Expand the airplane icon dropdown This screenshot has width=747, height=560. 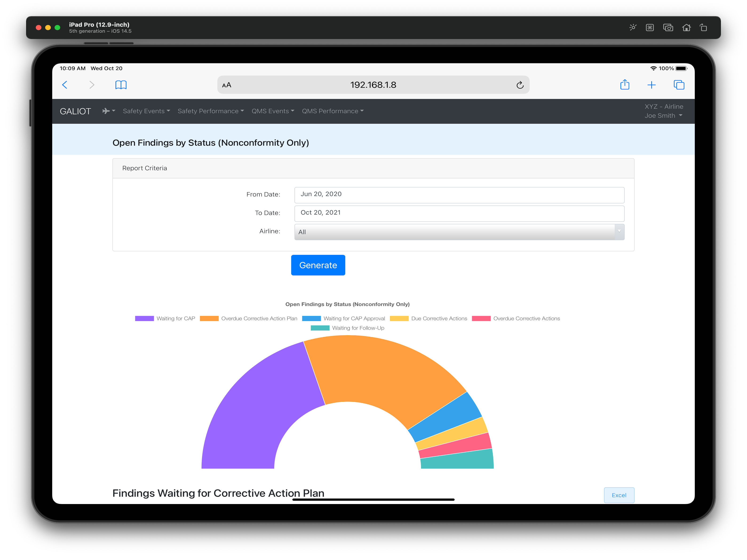click(108, 111)
